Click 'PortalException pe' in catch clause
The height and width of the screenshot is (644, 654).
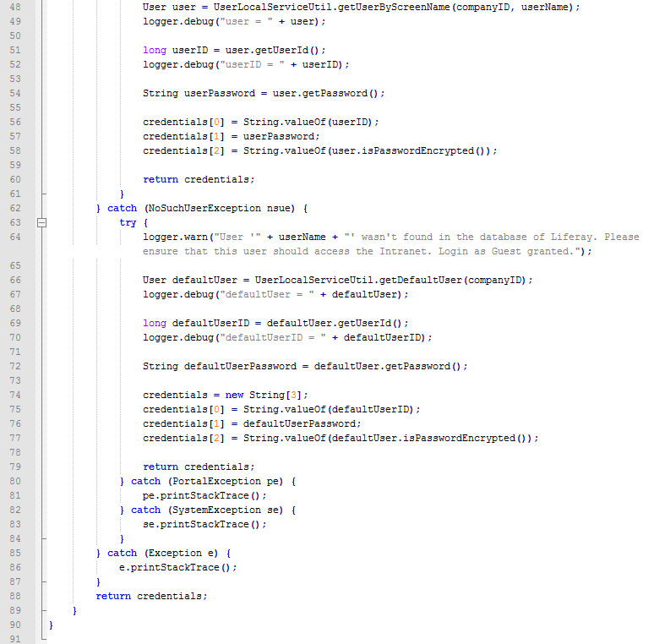(x=227, y=482)
